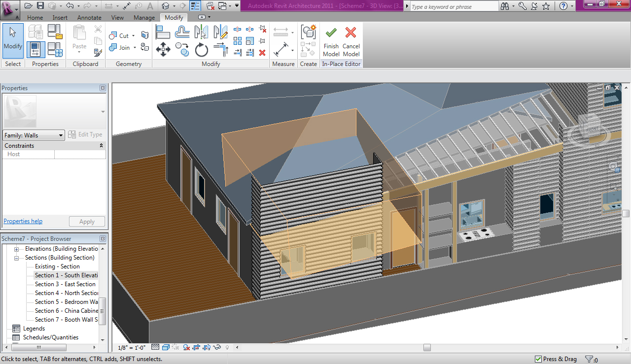631x364 pixels.
Task: Click the red Delete icon in Modify panel
Action: point(262,53)
